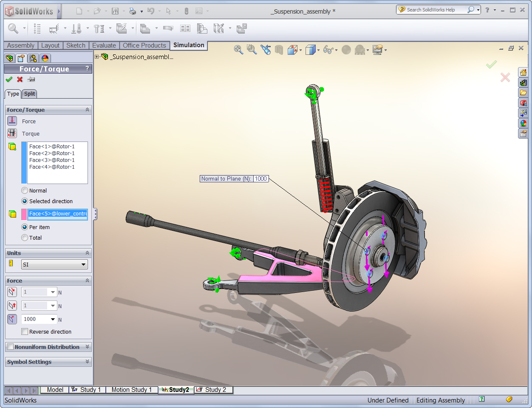Switch to the Evaluate tab
The width and height of the screenshot is (532, 408).
click(x=104, y=45)
